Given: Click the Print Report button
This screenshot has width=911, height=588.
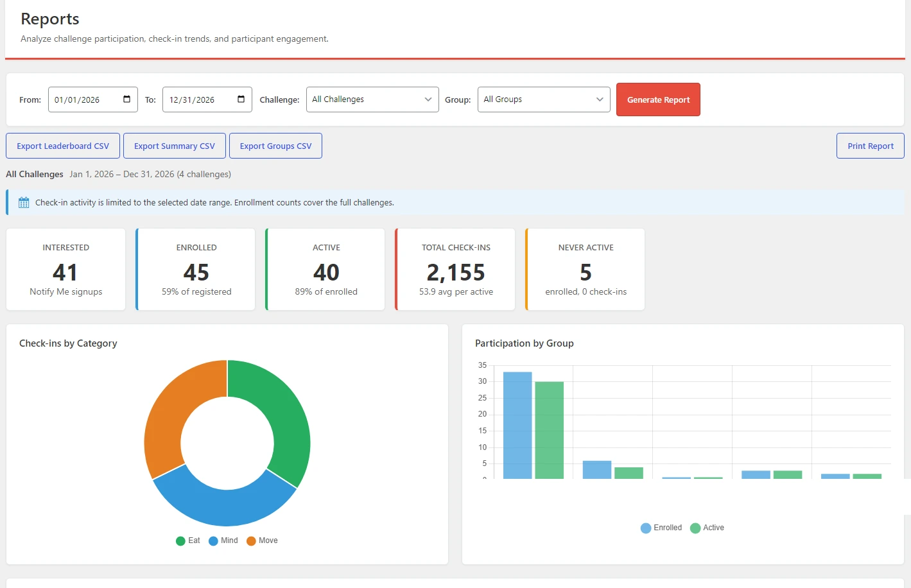Looking at the screenshot, I should 871,146.
